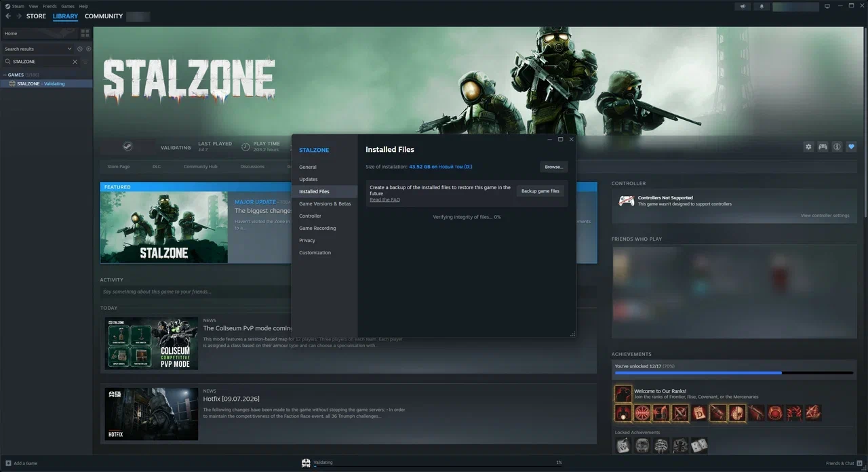Screen dimensions: 868x472
Task: Open the announcements megaphone icon
Action: (x=743, y=7)
